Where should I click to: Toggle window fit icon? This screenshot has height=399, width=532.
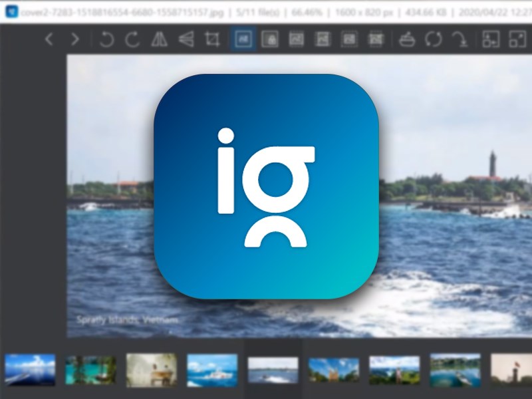pos(491,39)
